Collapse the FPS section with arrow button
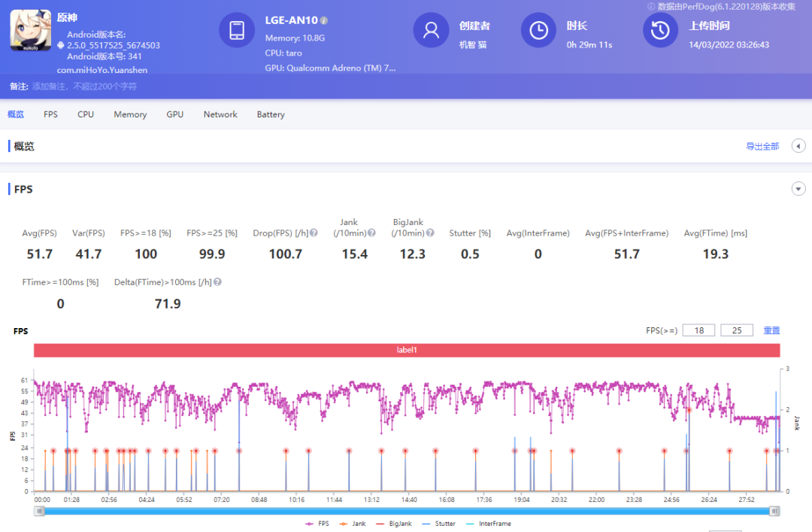 point(798,189)
